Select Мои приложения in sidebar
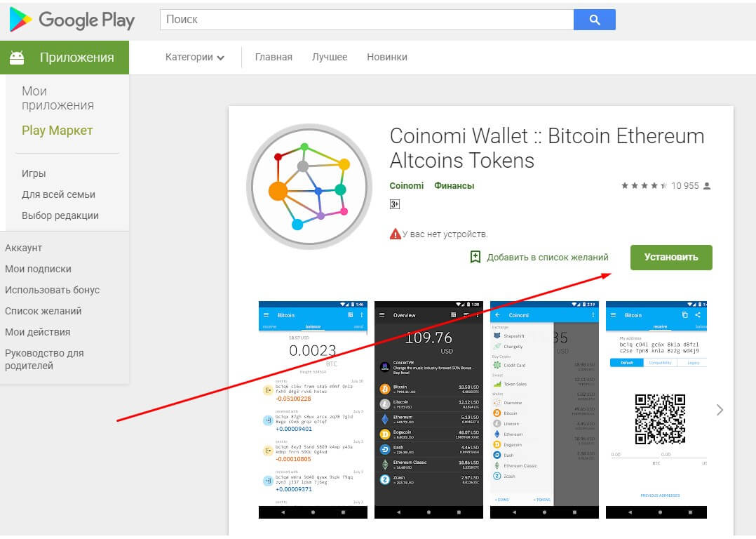The height and width of the screenshot is (539, 756). tap(58, 98)
